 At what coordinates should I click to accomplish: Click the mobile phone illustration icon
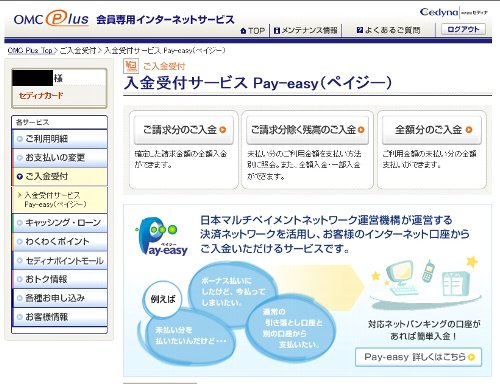pos(428,271)
